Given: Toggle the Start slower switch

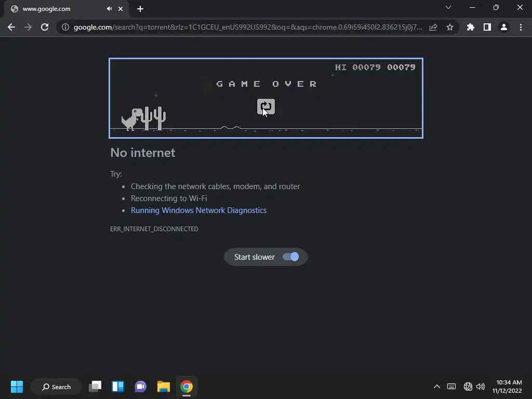Looking at the screenshot, I should coord(291,257).
